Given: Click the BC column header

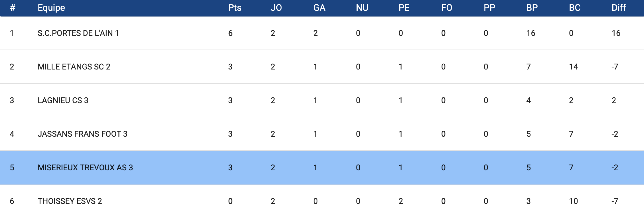Looking at the screenshot, I should point(575,8).
